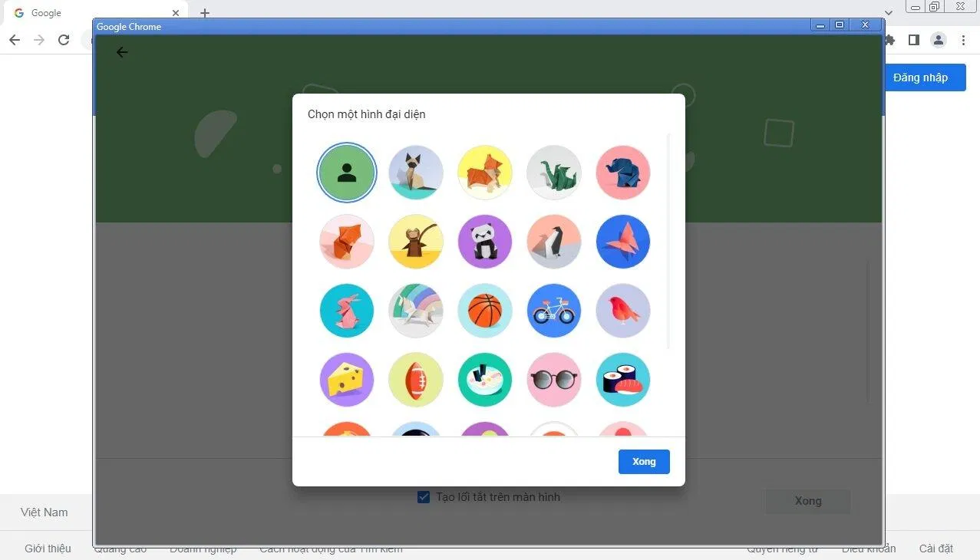Viewport: 980px width, 560px height.
Task: Open the Cài đặt footer link
Action: tap(936, 548)
